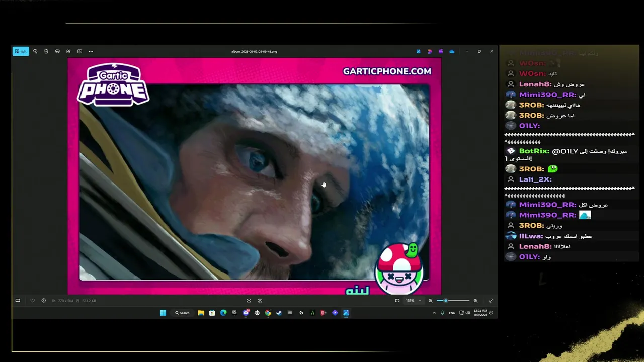Switch input language via ENG indicator
The image size is (644, 362).
(452, 313)
